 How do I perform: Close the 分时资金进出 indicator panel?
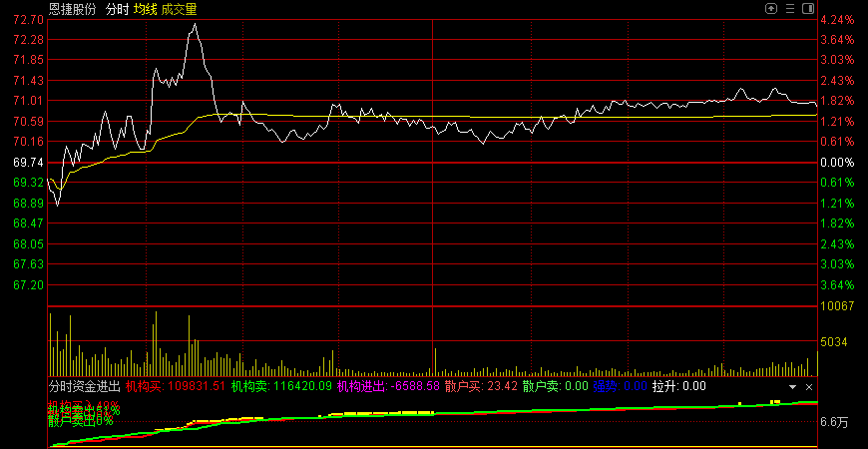click(x=809, y=386)
